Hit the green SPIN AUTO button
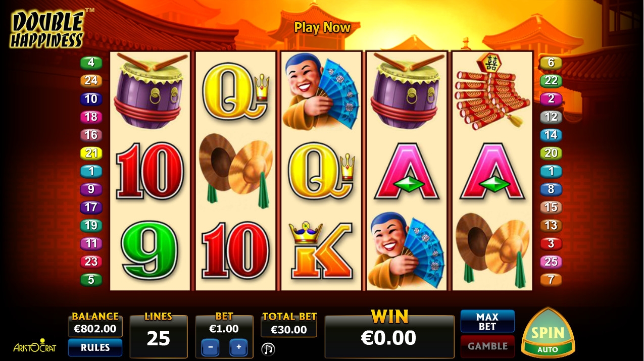The width and height of the screenshot is (644, 361). click(548, 332)
